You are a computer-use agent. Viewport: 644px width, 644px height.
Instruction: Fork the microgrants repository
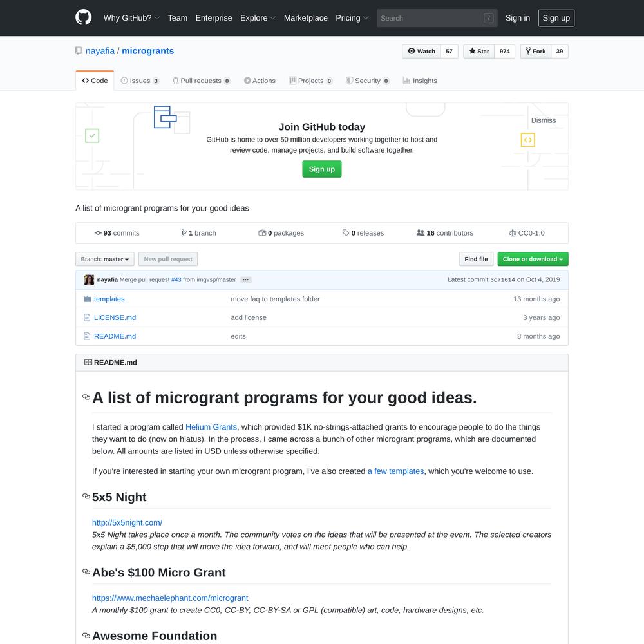click(x=536, y=52)
